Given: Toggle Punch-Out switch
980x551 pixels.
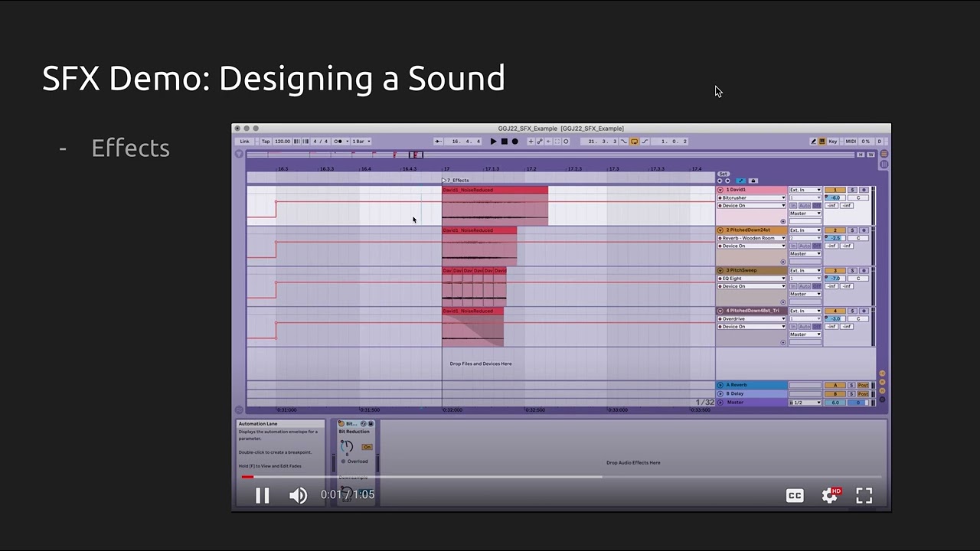Looking at the screenshot, I should tap(645, 142).
